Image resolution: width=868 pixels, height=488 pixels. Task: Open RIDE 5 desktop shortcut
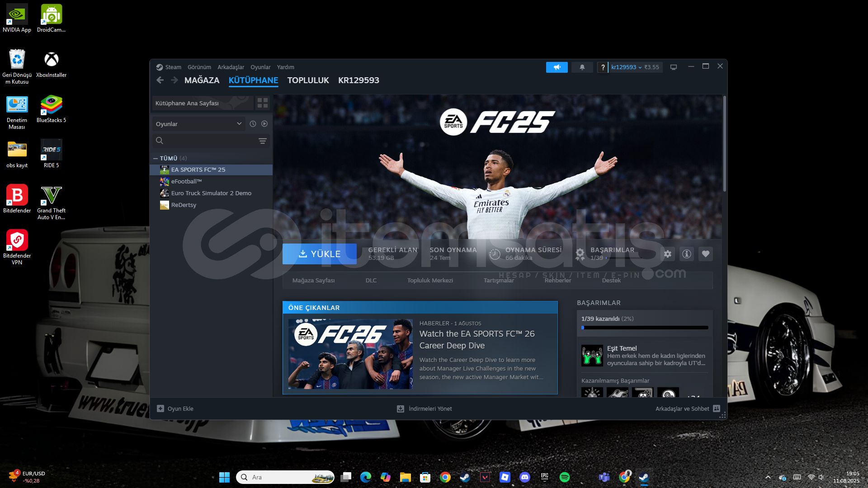(x=51, y=154)
